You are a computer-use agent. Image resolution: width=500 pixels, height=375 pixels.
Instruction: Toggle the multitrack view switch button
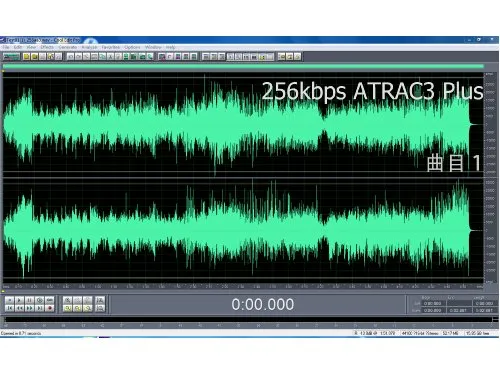click(11, 57)
